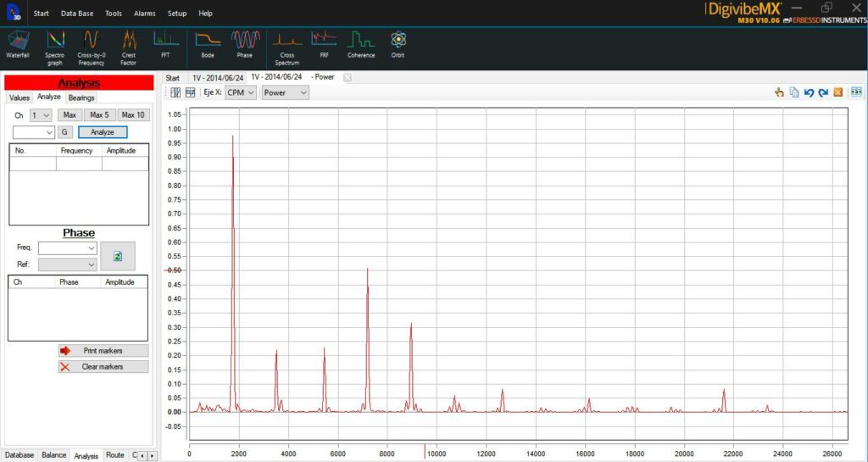Switch to the Database bottom tab

19,455
